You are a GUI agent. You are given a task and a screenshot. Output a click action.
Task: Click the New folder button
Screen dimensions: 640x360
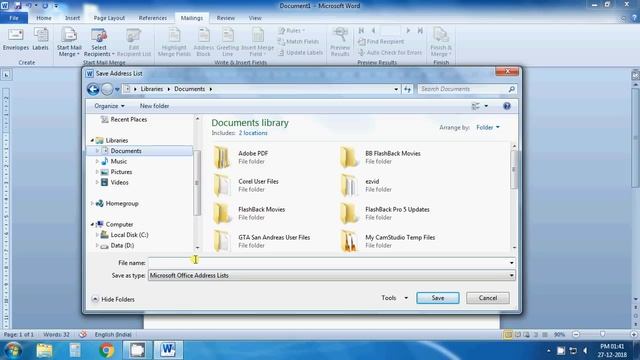coord(154,106)
